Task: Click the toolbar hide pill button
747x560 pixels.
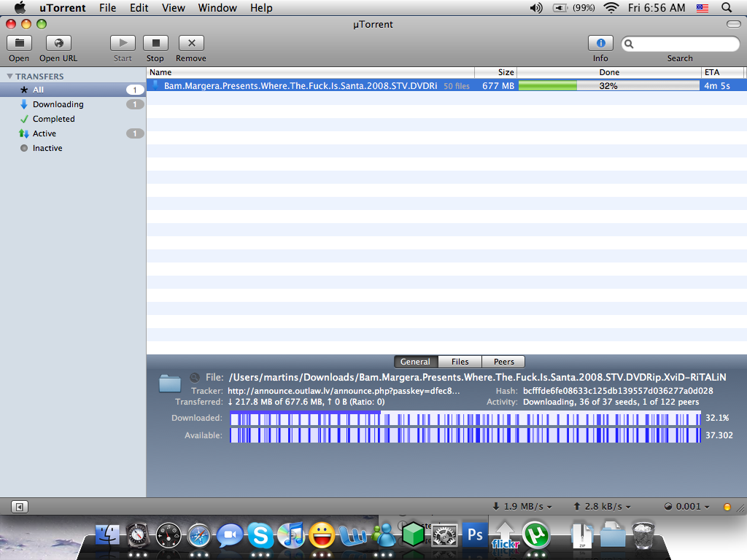Action: pyautogui.click(x=733, y=24)
